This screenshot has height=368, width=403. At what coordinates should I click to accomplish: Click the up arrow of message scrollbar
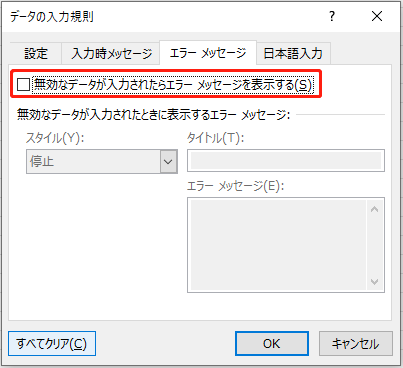point(375,209)
